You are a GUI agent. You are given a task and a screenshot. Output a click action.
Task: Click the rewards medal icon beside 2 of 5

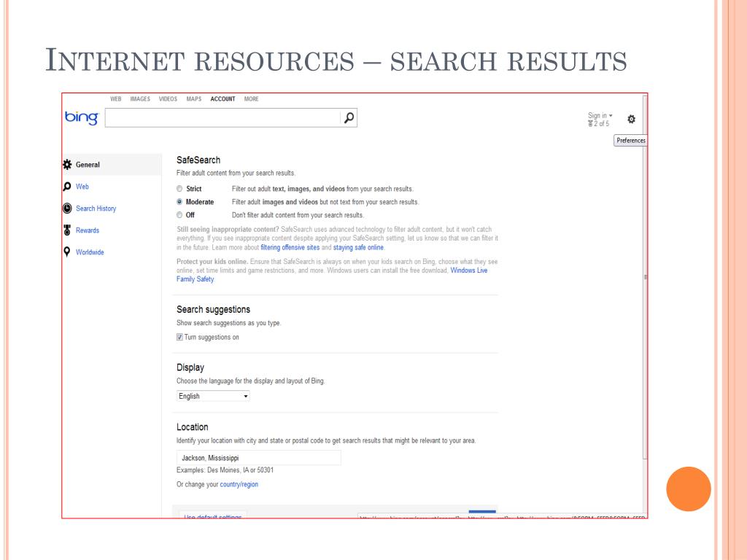point(590,124)
